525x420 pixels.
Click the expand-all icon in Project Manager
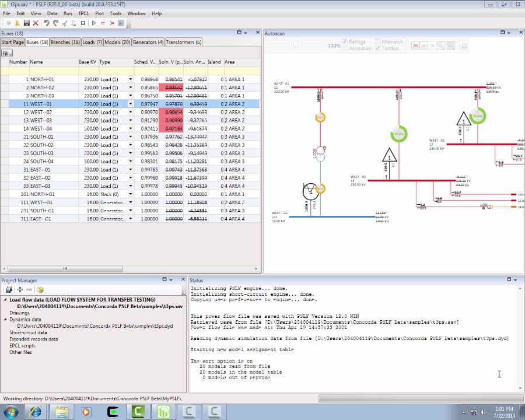[20, 289]
